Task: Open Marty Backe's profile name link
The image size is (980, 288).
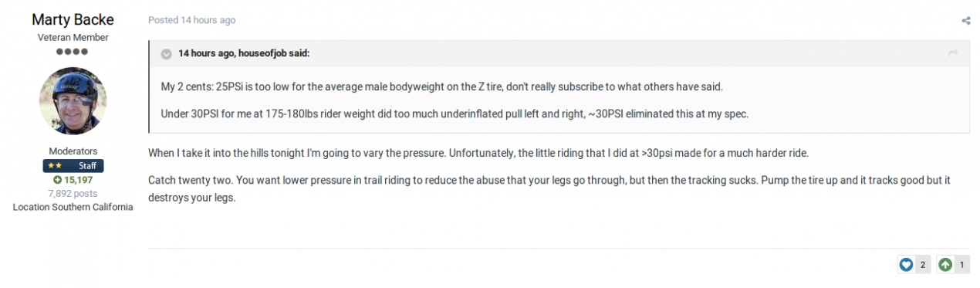Action: tap(73, 20)
